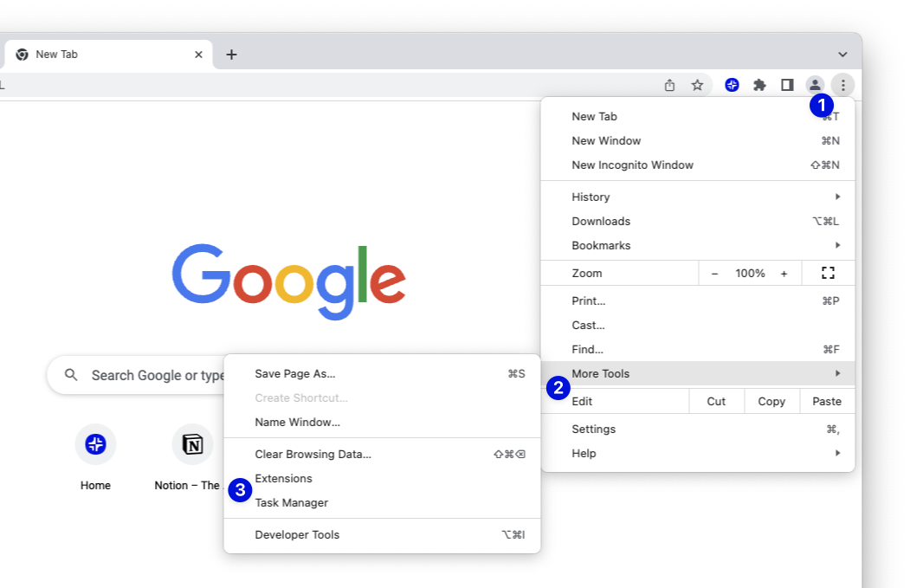This screenshot has width=910, height=588.
Task: Click the search magnifier icon
Action: pyautogui.click(x=71, y=376)
